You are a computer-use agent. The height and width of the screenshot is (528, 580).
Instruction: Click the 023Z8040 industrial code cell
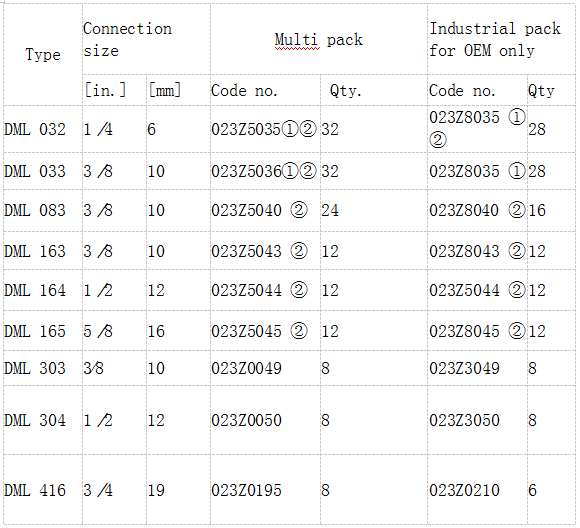coord(477,211)
